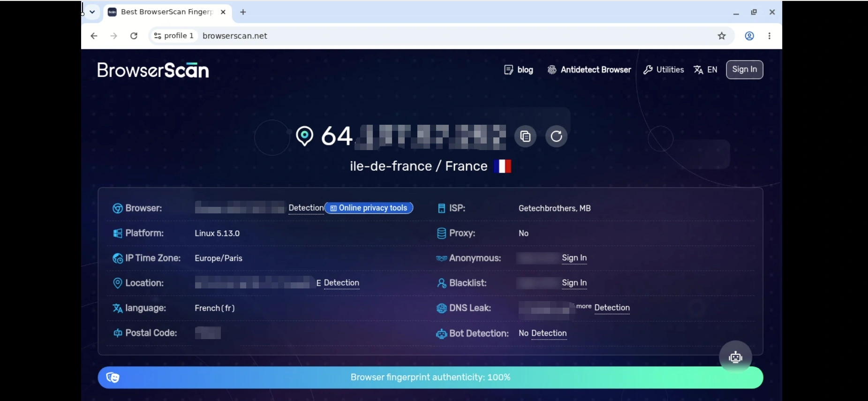Open a new tab with plus button

[243, 12]
